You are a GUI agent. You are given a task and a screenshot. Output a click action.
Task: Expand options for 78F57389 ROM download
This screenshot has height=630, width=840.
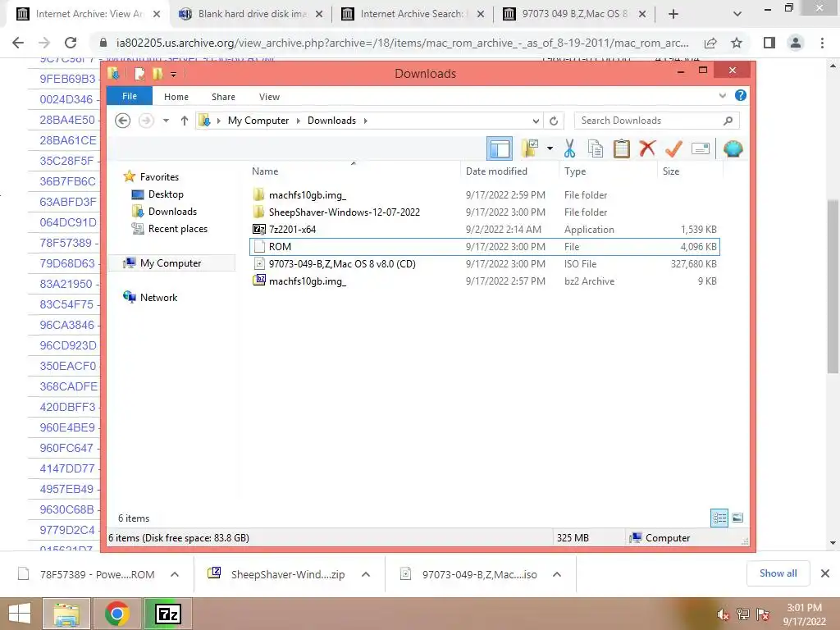point(175,574)
